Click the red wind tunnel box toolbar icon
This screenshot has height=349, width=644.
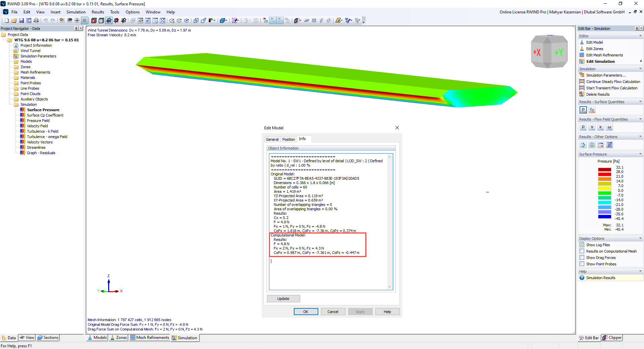(94, 20)
